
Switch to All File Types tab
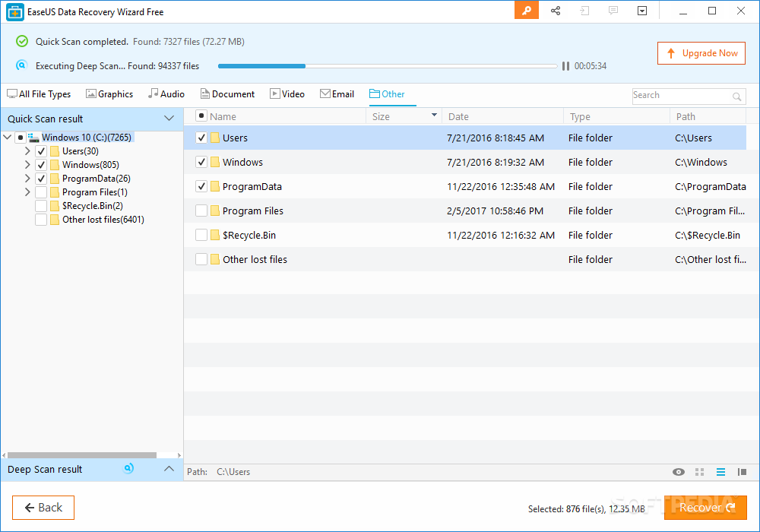(x=39, y=94)
